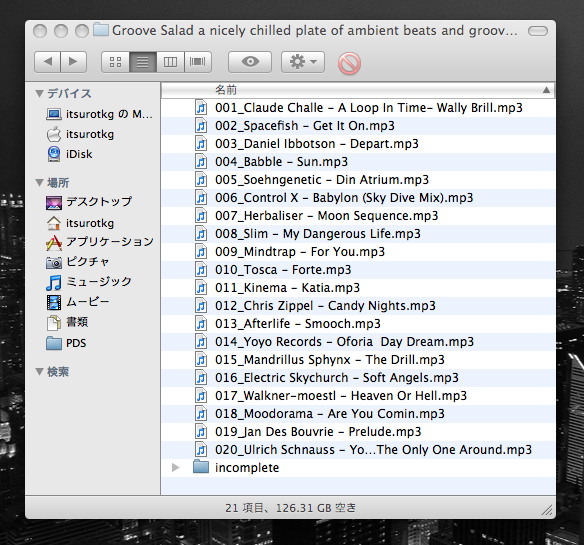
Task: Click the mp3 icon for 009_Mindtrap
Action: (x=201, y=251)
